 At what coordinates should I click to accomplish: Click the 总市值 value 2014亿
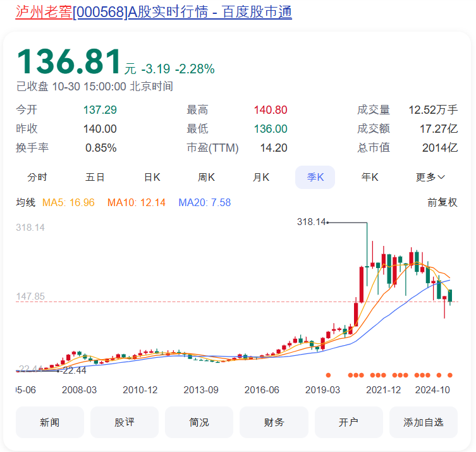(440, 148)
